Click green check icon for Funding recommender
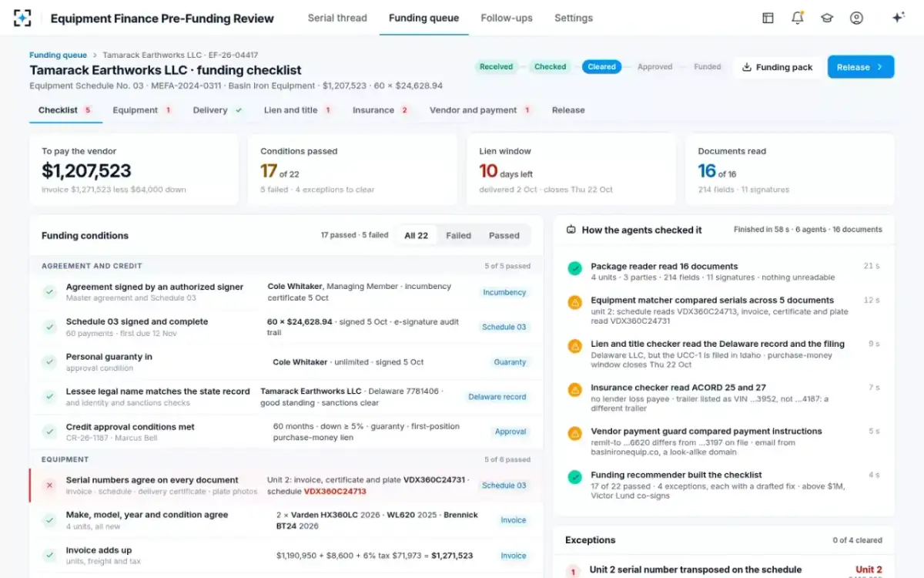 tap(574, 478)
